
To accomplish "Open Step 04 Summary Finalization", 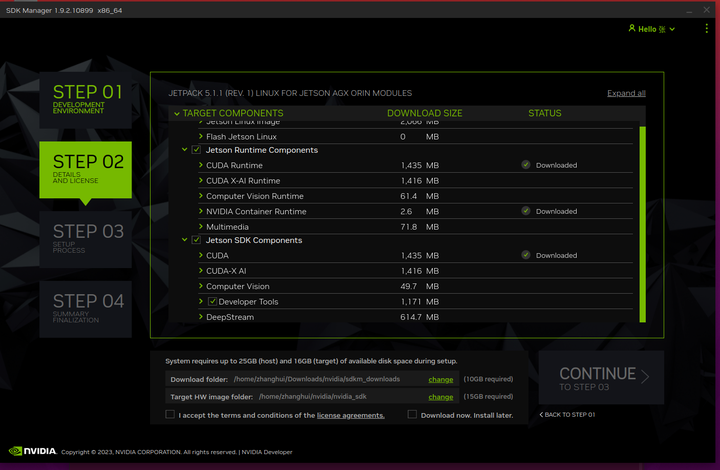I will click(x=85, y=309).
